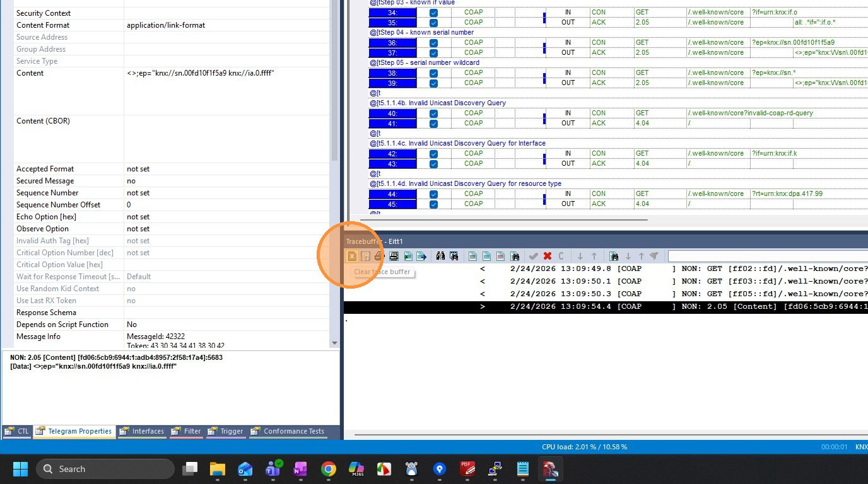Viewport: 868px width, 484px height.
Task: Select the 13:09:54.4 NON 2.05 trace row
Action: point(606,307)
